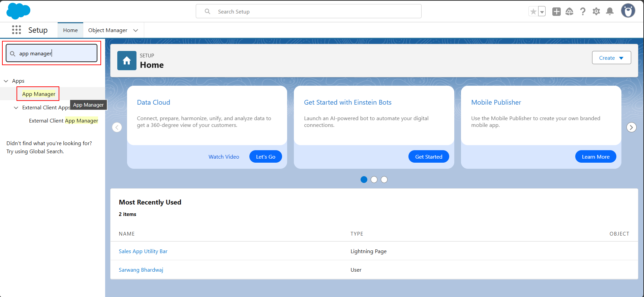Select the Home tab
The width and height of the screenshot is (644, 297).
click(70, 30)
